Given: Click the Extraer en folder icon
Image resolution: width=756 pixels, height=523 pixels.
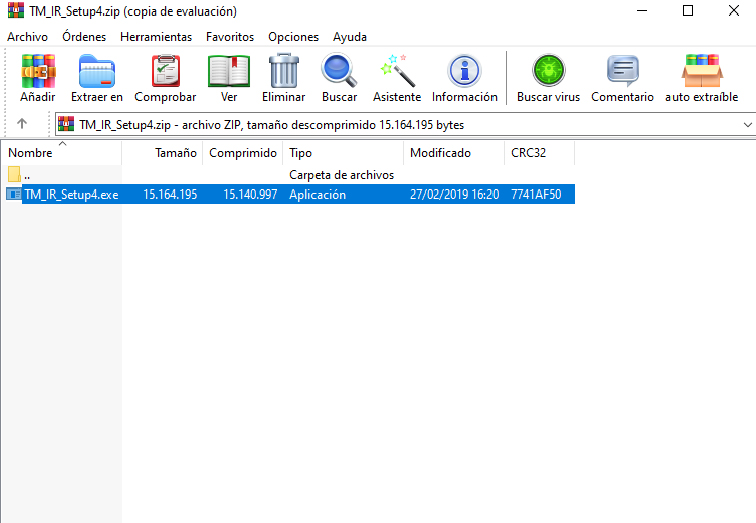Looking at the screenshot, I should (x=96, y=71).
